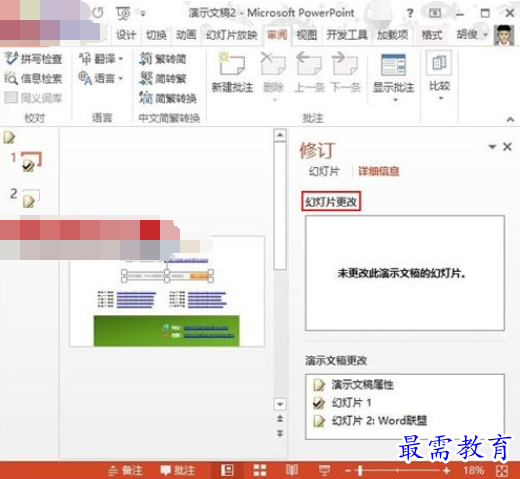Click the 18% zoom level
The width and height of the screenshot is (520, 479).
(x=473, y=470)
